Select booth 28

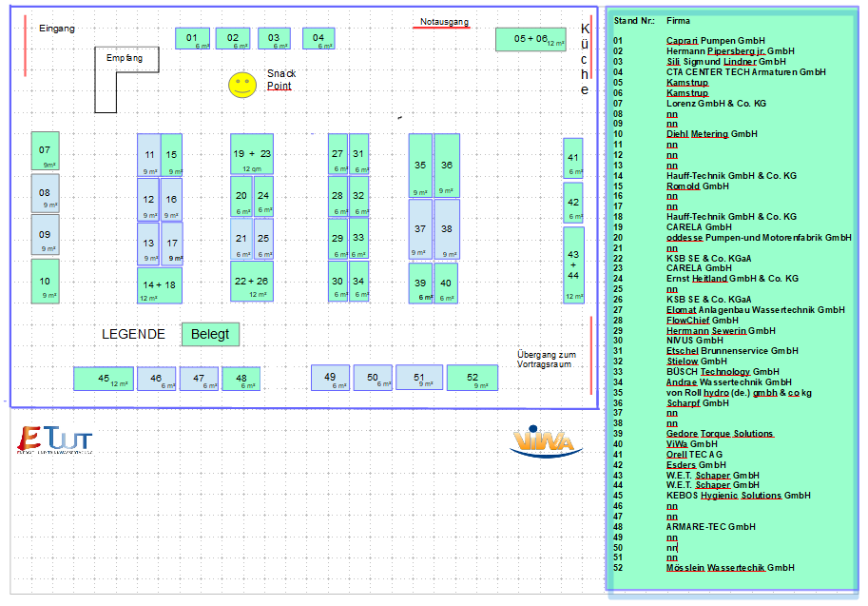[x=338, y=196]
